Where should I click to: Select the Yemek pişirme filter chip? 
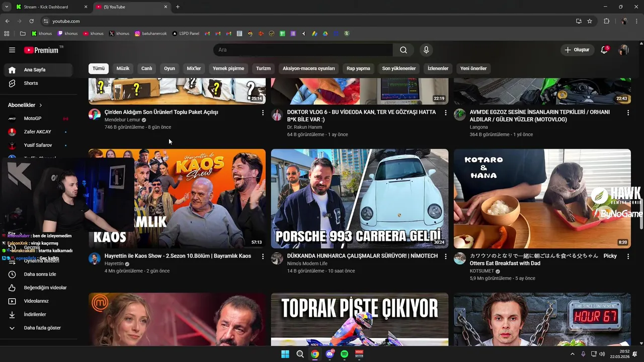pos(228,68)
